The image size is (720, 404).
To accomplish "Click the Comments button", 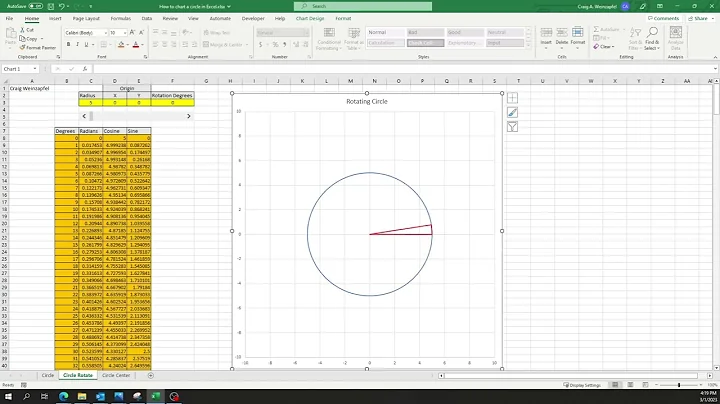I will click(x=663, y=18).
